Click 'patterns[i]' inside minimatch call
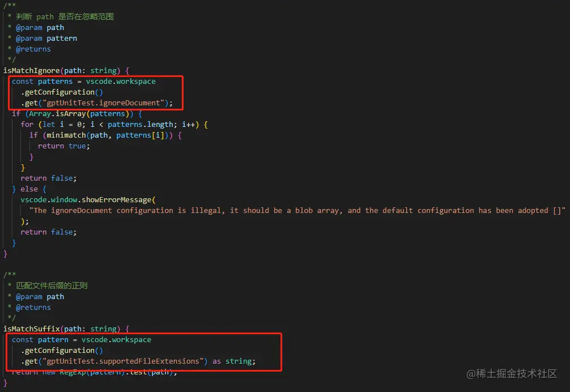 pyautogui.click(x=141, y=135)
